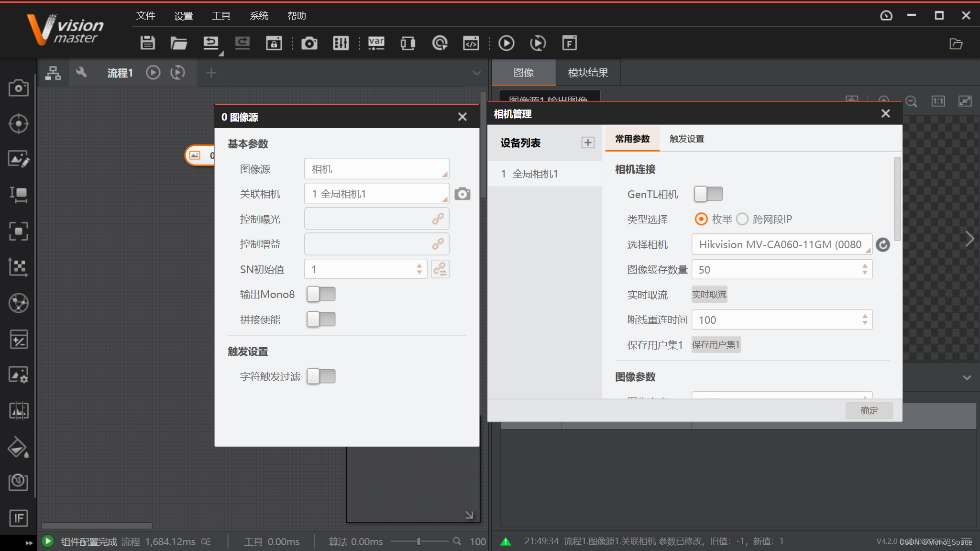980x551 pixels.
Task: Open the 选择相机 camera dropdown
Action: (x=782, y=244)
